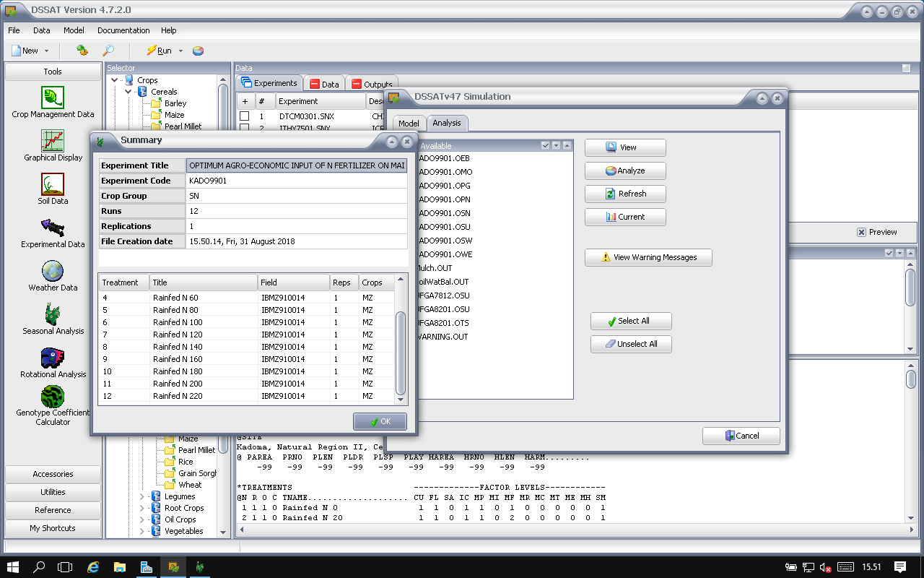Image resolution: width=924 pixels, height=578 pixels.
Task: Open the Rotational Analysis tool
Action: pos(53,358)
